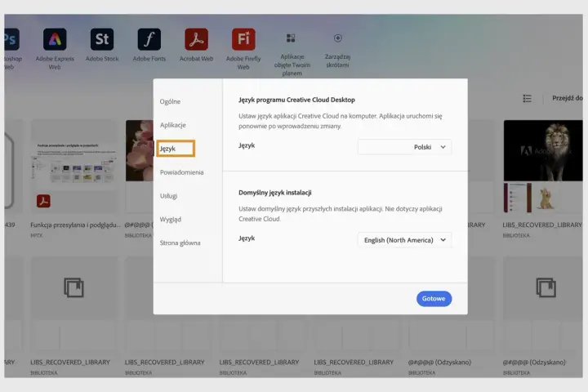Open the Funkcja przesyłania i podglądu thumbnail
The height and width of the screenshot is (392, 588).
[74, 167]
